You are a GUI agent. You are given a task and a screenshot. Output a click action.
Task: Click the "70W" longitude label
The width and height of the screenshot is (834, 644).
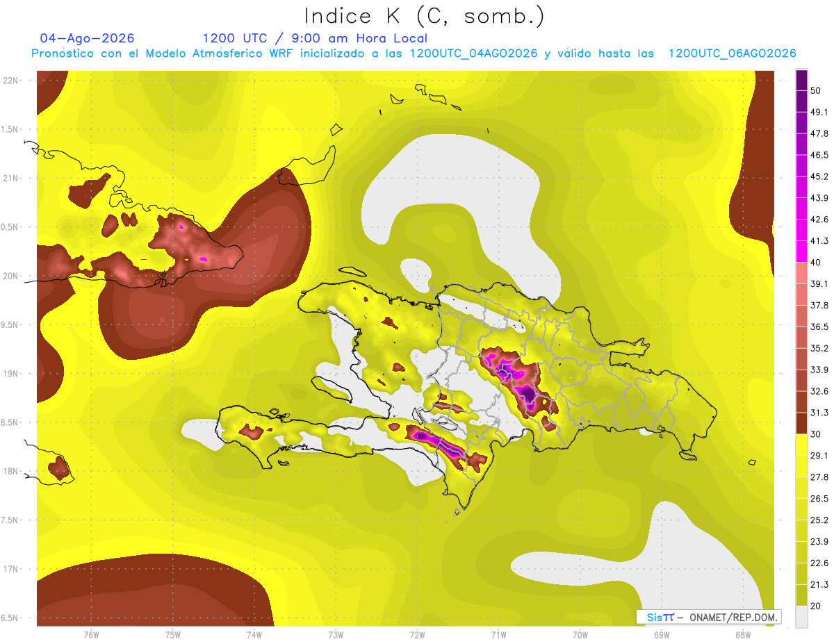[580, 635]
